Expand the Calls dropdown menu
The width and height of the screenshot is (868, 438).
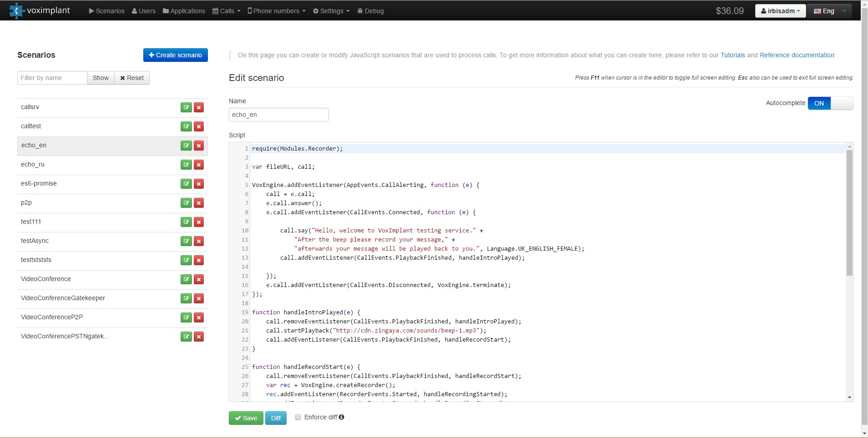tap(227, 11)
